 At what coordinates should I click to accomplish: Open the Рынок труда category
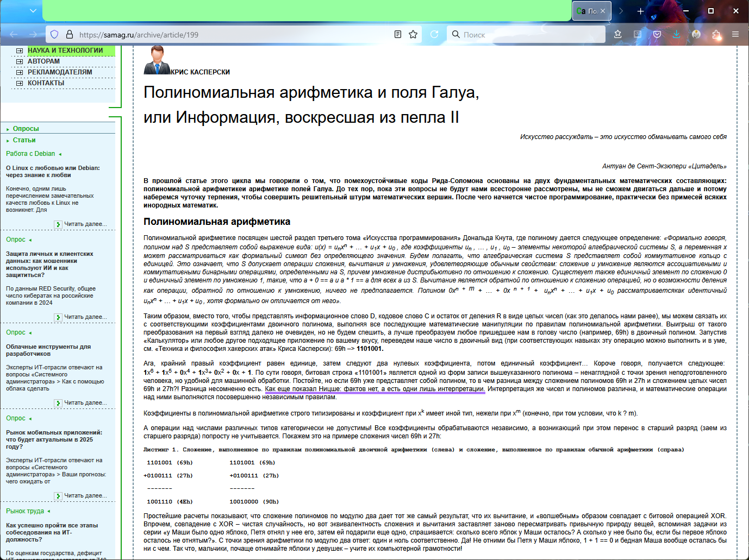click(x=25, y=511)
